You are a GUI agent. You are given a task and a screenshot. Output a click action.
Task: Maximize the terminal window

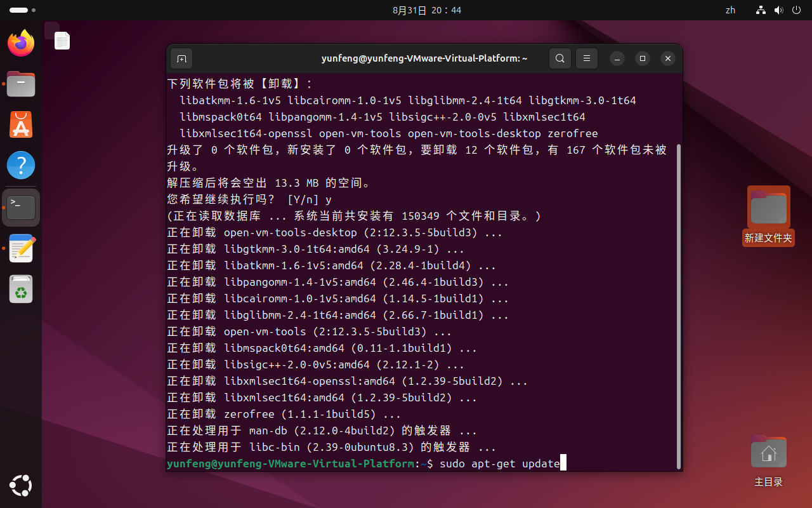coord(643,58)
